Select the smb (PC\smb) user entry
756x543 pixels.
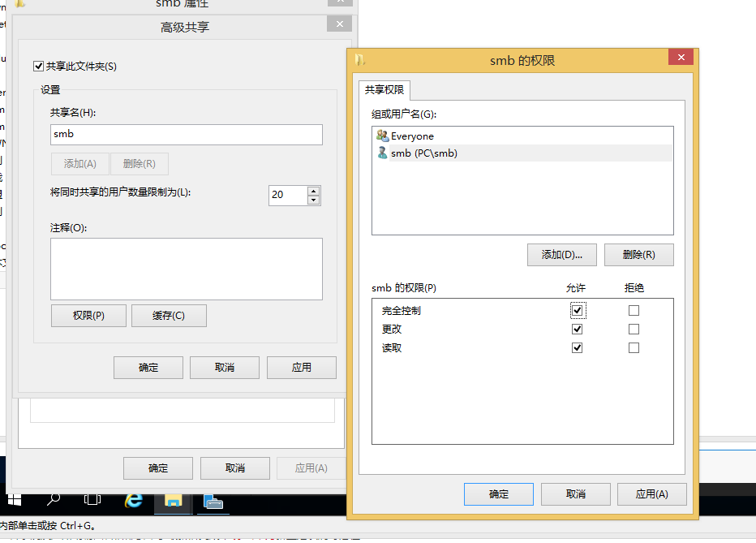pos(423,153)
